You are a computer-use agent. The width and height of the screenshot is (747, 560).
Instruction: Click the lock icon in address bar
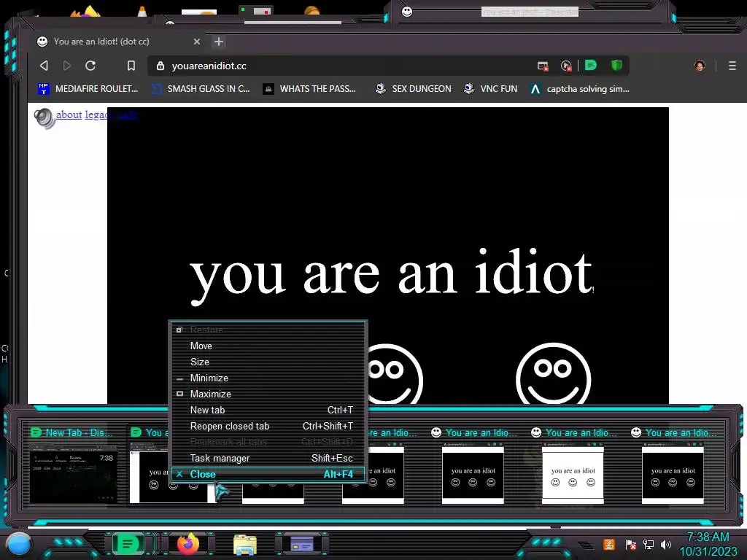160,66
